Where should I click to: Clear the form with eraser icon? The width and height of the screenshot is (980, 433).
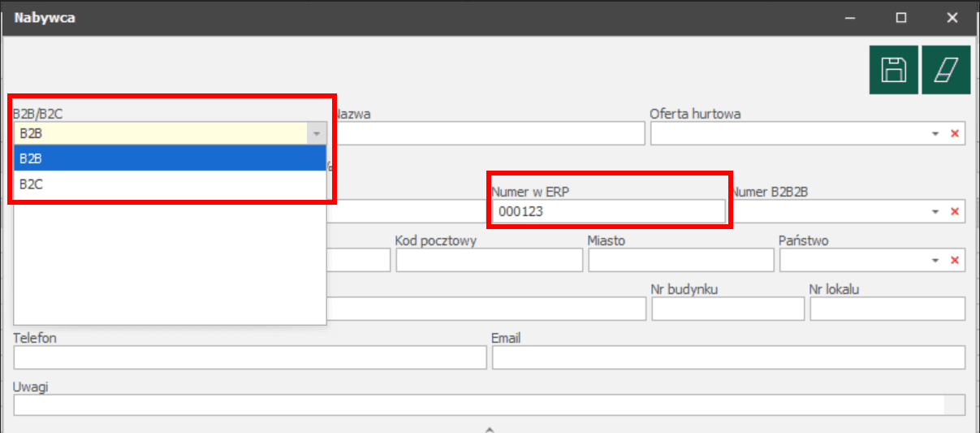coord(946,70)
